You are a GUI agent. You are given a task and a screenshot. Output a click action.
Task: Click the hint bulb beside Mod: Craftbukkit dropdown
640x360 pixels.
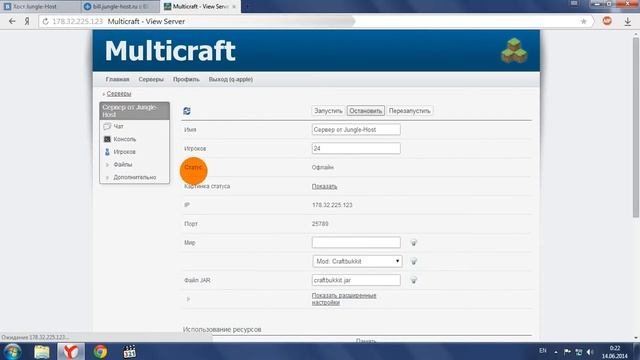413,261
